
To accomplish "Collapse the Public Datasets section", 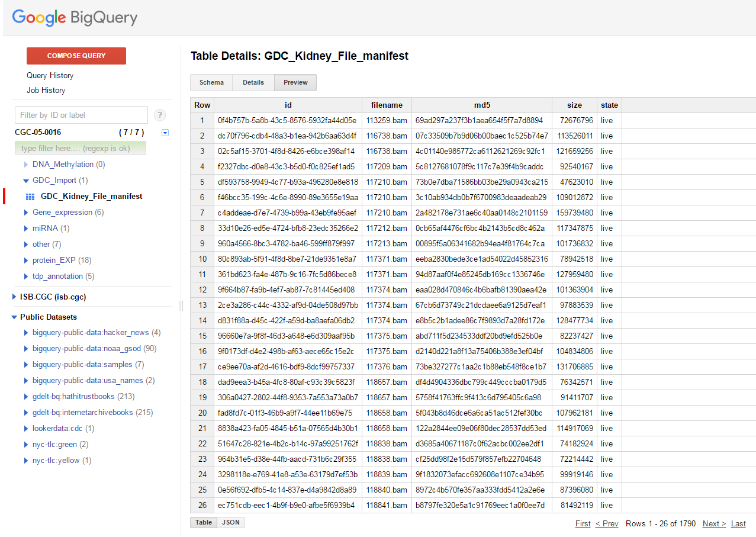I will (14, 317).
